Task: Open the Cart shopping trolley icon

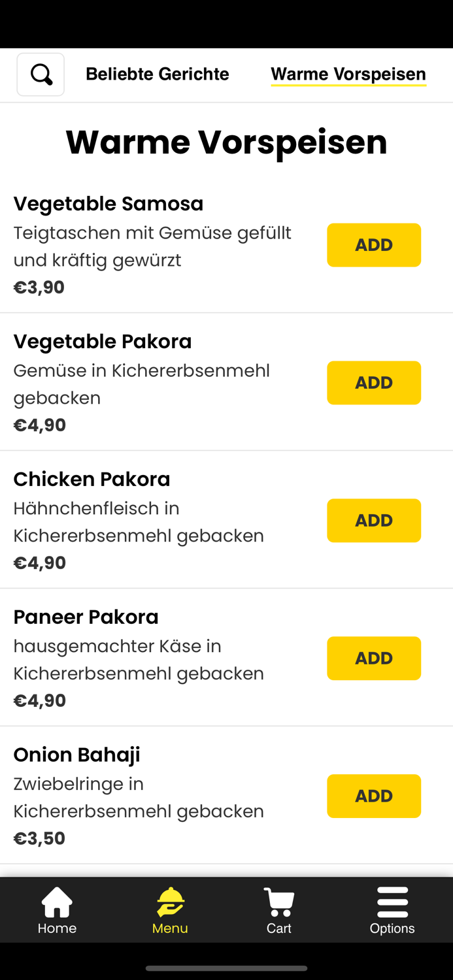Action: point(279,900)
